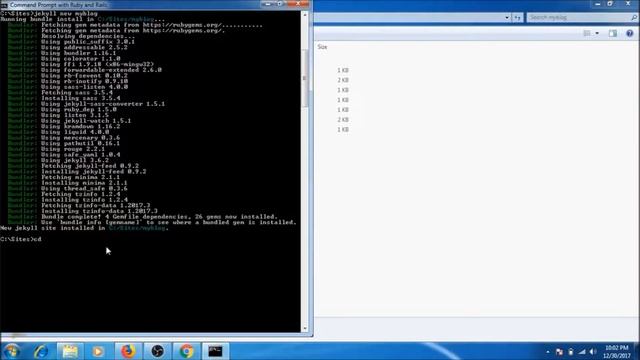Click the Action Center flag tray icon
The image size is (640, 360).
559,352
